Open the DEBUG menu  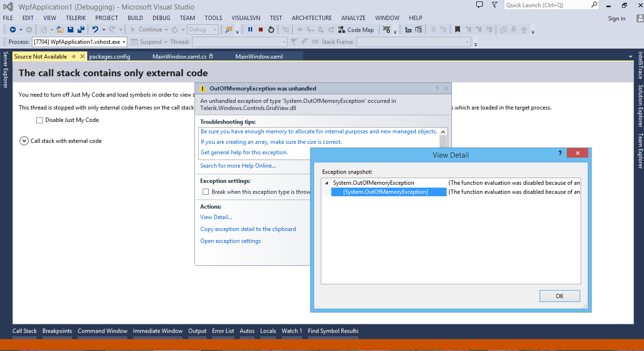tap(161, 18)
